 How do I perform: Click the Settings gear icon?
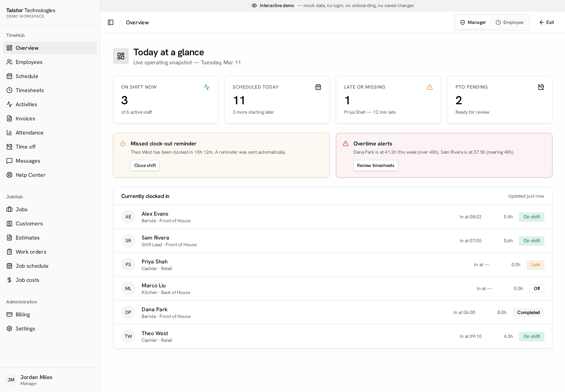9,329
